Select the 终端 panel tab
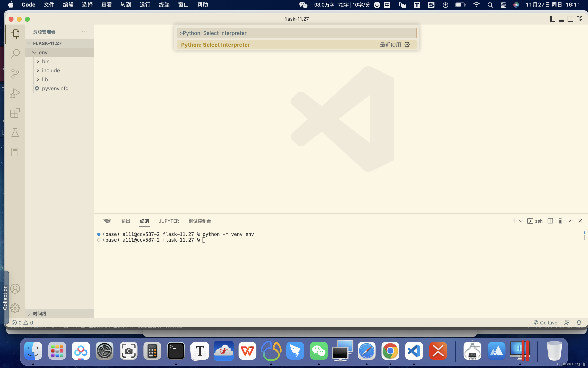This screenshot has height=368, width=588. click(144, 221)
